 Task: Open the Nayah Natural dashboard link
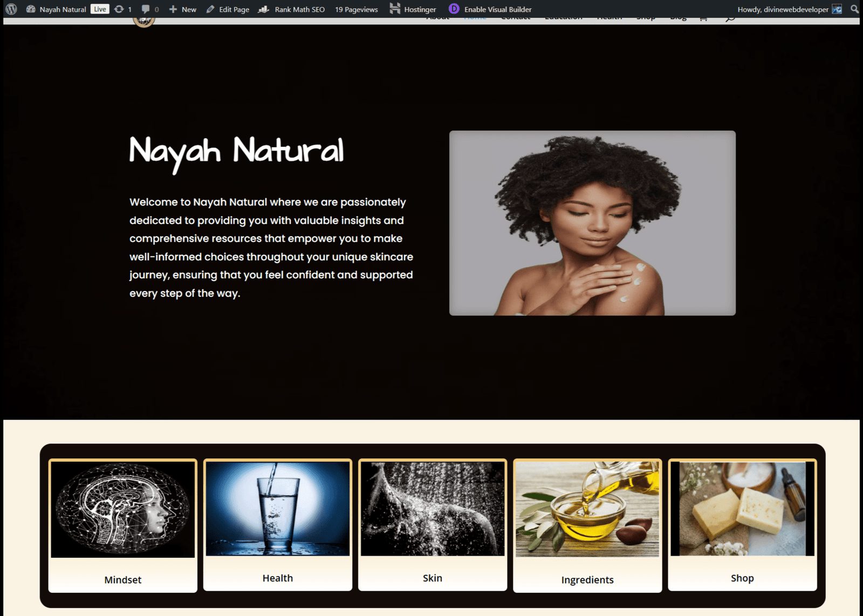coord(56,9)
